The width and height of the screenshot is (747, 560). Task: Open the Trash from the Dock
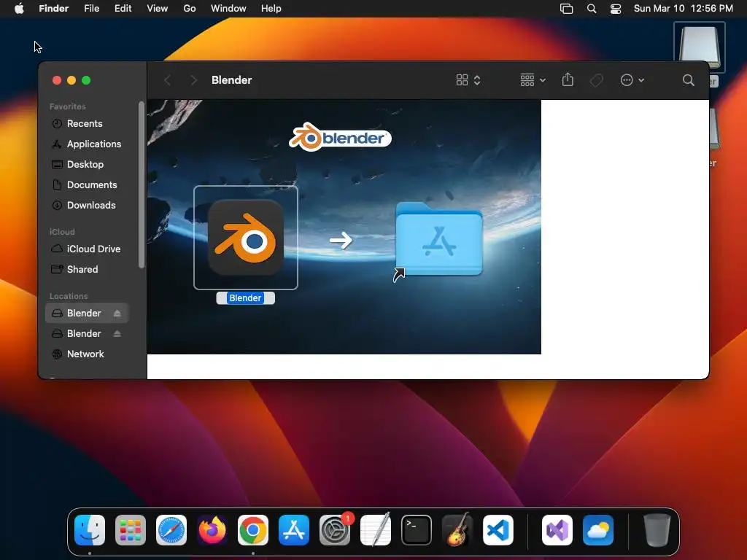[657, 530]
